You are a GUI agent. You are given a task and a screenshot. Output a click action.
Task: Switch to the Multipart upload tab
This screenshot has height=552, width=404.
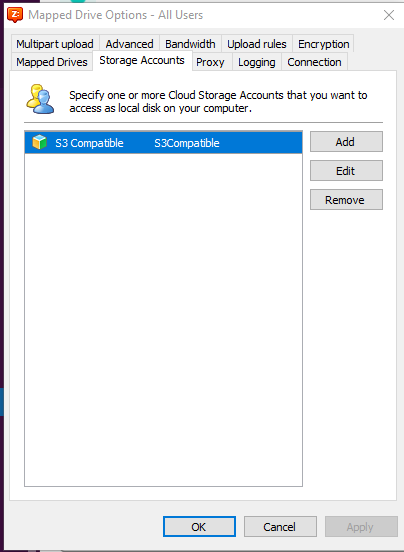point(55,44)
